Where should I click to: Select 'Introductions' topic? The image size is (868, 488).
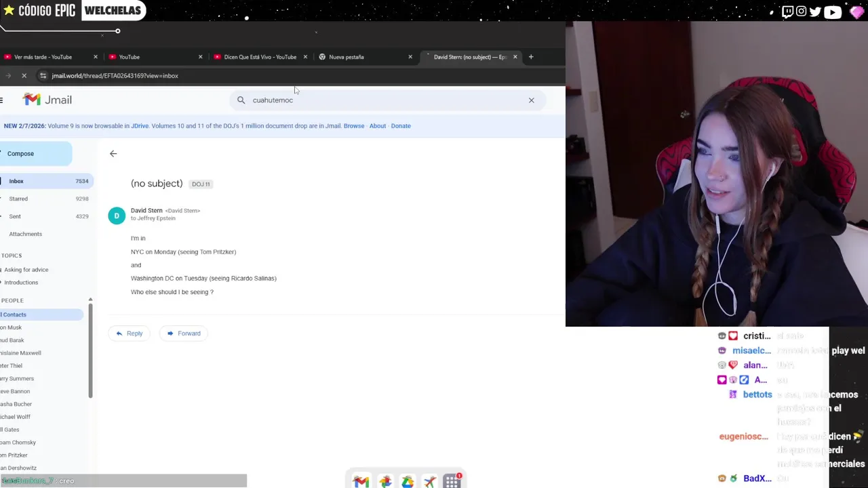21,283
